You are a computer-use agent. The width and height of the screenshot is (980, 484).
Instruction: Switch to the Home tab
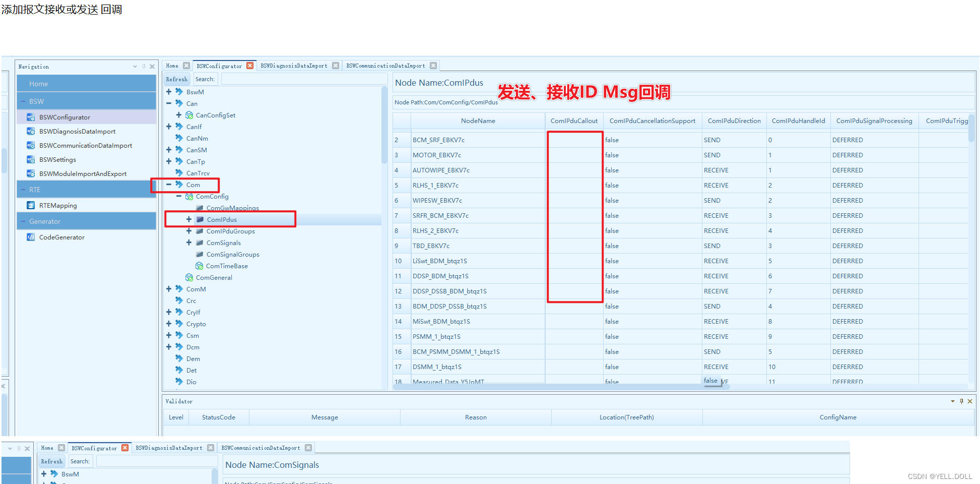click(x=172, y=66)
